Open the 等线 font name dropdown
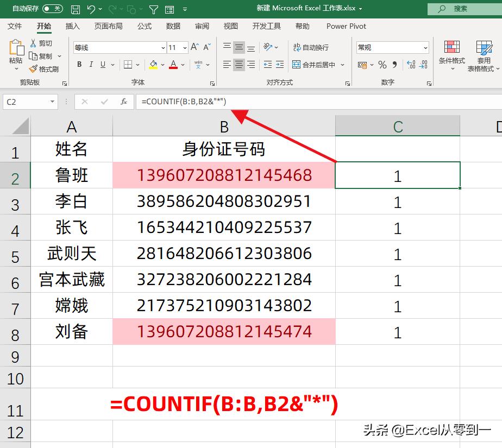Viewport: 502px width, 448px height. (x=163, y=47)
